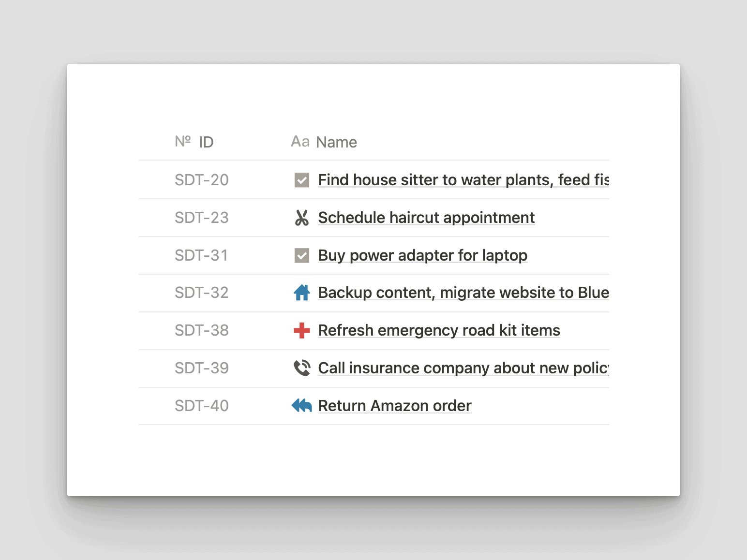Click the № icon in ID column header

[183, 141]
